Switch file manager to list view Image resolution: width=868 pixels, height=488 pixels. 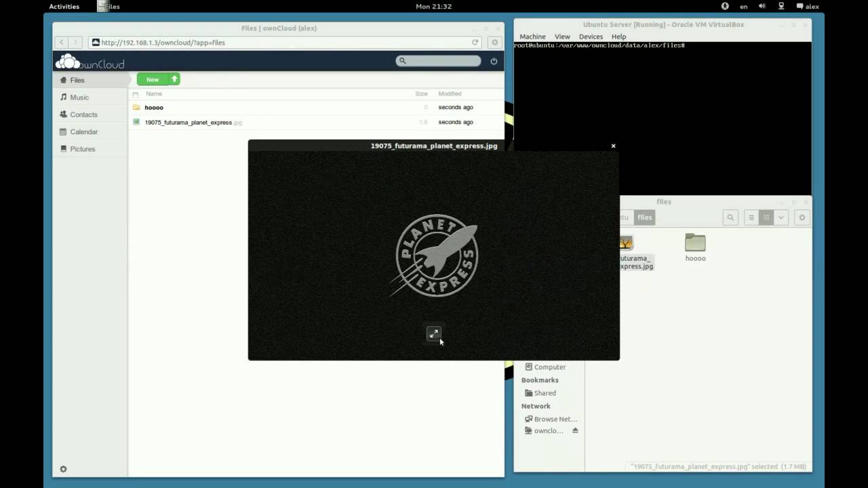pyautogui.click(x=751, y=218)
